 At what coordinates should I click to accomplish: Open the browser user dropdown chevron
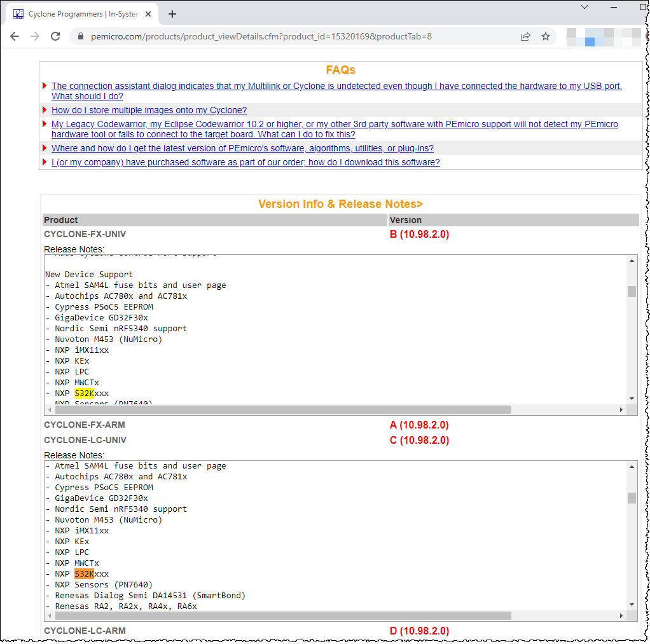point(584,8)
